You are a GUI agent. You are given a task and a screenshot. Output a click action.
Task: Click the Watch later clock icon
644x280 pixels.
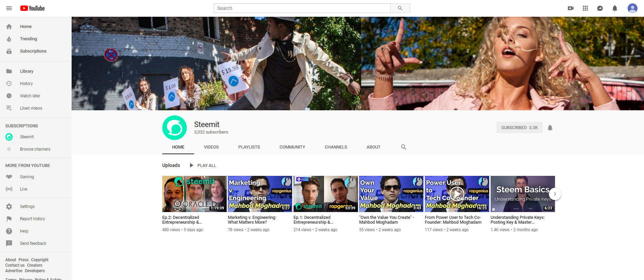pos(9,96)
